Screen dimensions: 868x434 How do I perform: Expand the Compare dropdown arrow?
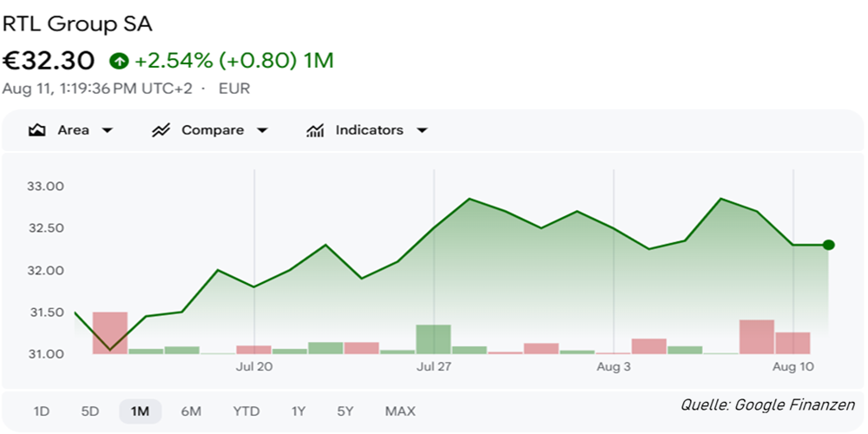coord(262,131)
